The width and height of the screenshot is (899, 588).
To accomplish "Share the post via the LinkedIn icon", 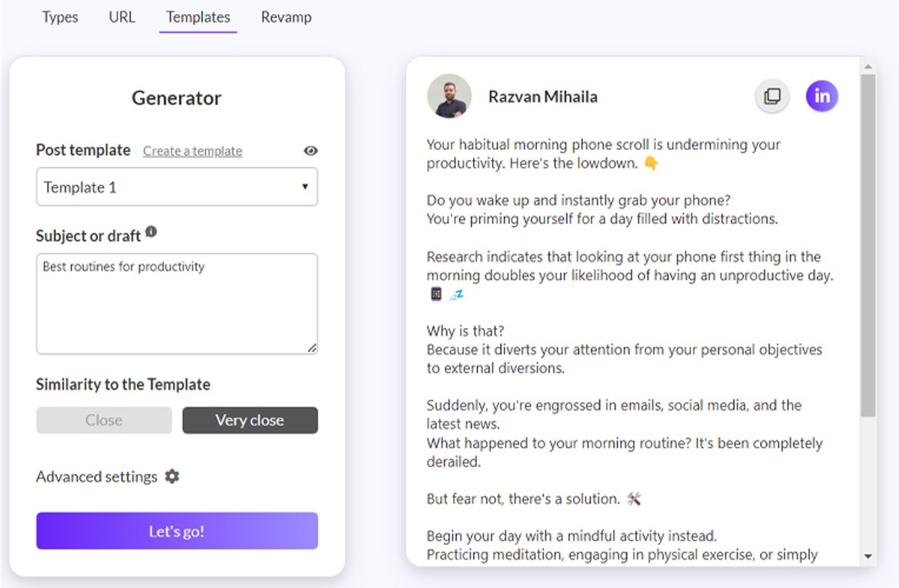I will [822, 96].
